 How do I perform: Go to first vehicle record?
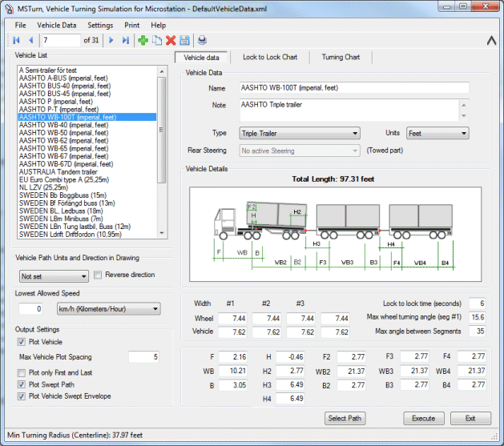16,40
